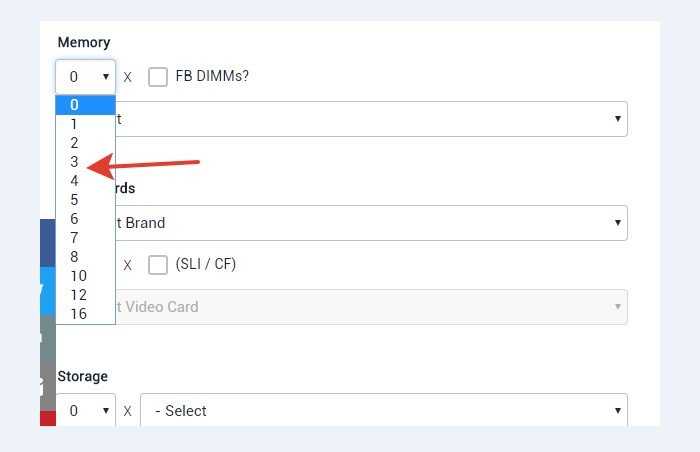This screenshot has width=700, height=452.
Task: Click the blue Facebook share sidebar button
Action: (x=48, y=243)
